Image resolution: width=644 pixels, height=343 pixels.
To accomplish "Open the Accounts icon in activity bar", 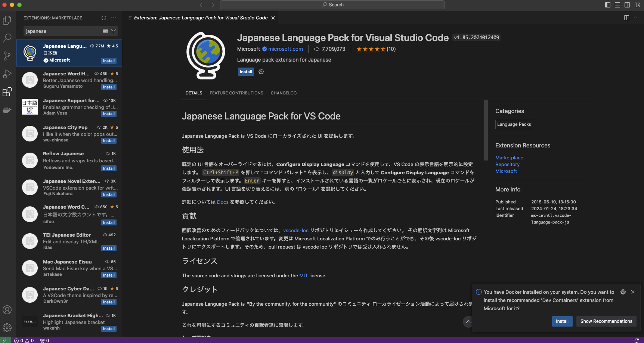I will point(7,309).
